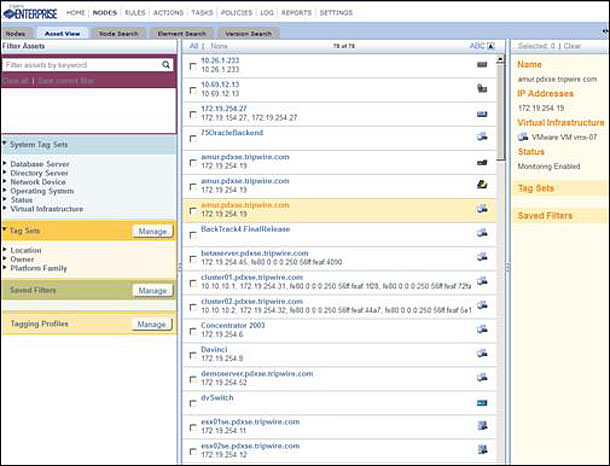The height and width of the screenshot is (466, 610).
Task: Click the switch icon for dvSwitch
Action: pos(482,403)
